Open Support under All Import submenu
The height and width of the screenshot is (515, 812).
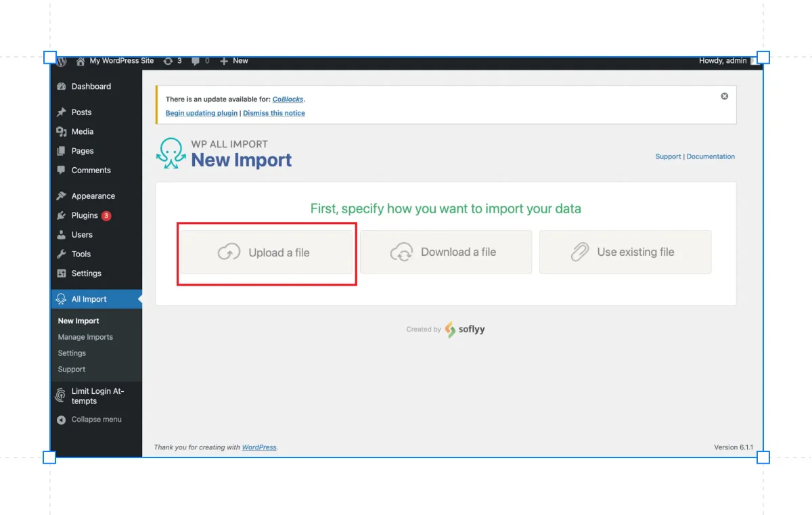pos(72,370)
